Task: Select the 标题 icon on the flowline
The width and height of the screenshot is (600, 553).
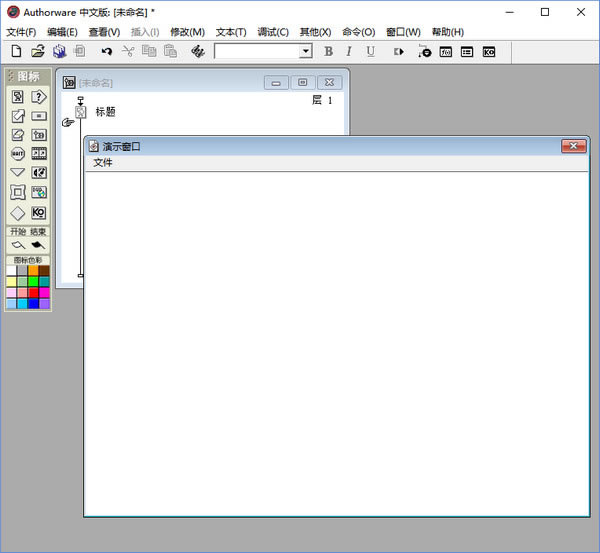Action: pyautogui.click(x=81, y=112)
